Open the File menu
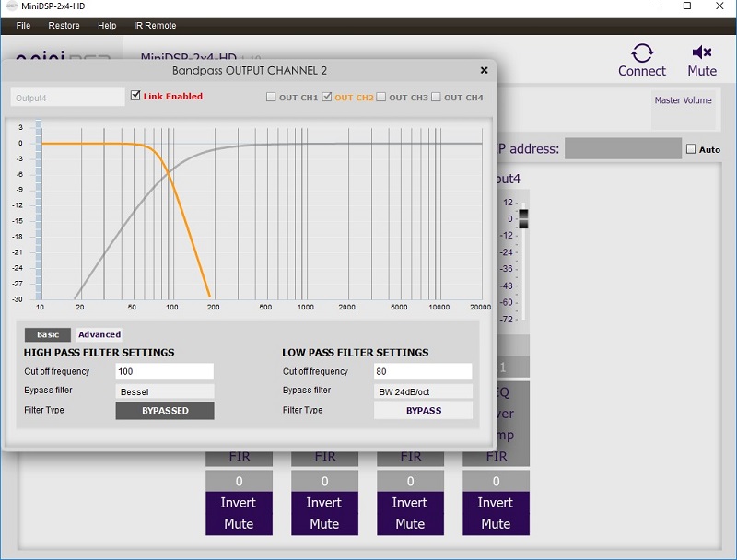The image size is (737, 560). point(23,26)
